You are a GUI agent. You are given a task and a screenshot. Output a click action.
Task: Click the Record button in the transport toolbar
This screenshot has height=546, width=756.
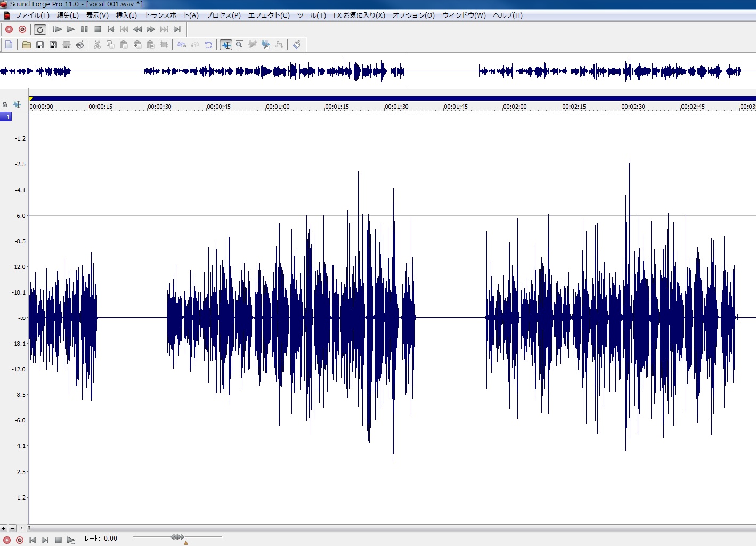9,29
